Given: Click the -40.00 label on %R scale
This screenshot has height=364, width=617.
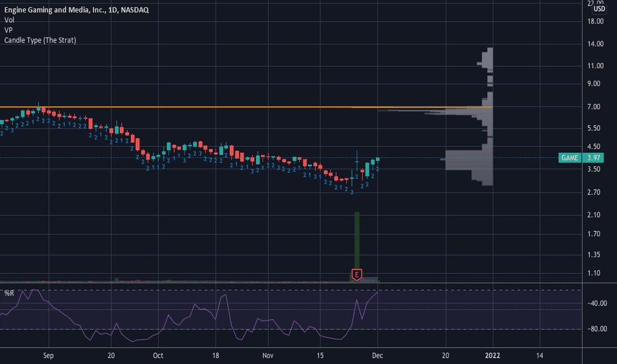Looking at the screenshot, I should pos(597,303).
